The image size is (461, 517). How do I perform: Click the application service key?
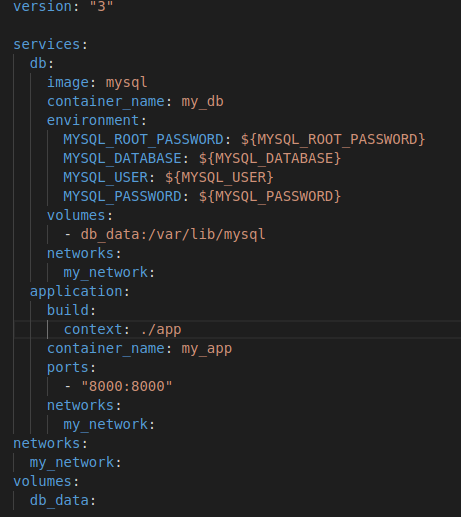pos(76,291)
